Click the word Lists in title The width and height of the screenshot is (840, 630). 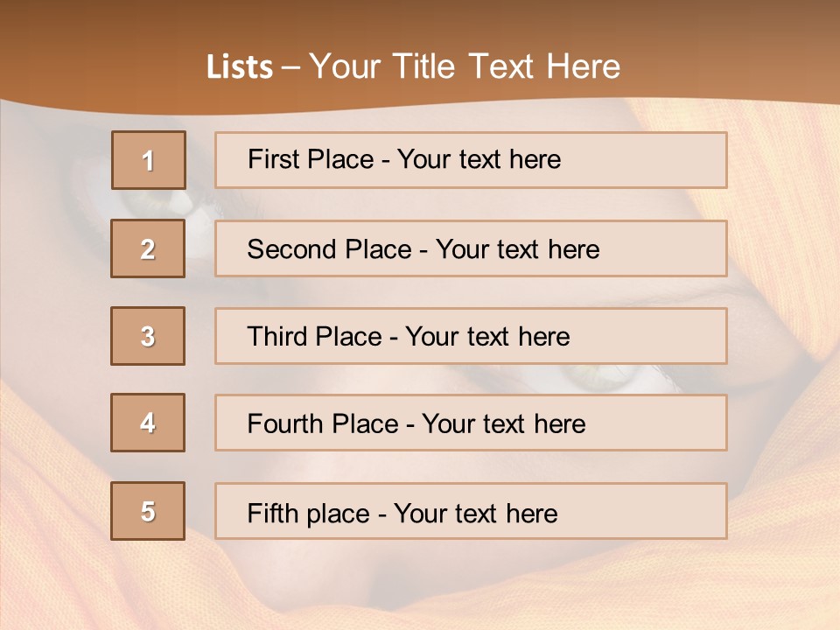(x=239, y=67)
